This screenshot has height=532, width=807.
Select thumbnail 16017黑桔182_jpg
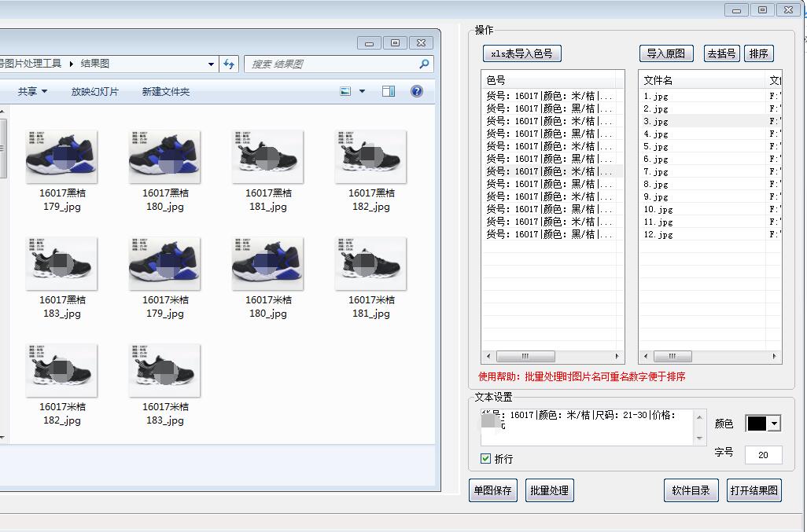(x=370, y=171)
